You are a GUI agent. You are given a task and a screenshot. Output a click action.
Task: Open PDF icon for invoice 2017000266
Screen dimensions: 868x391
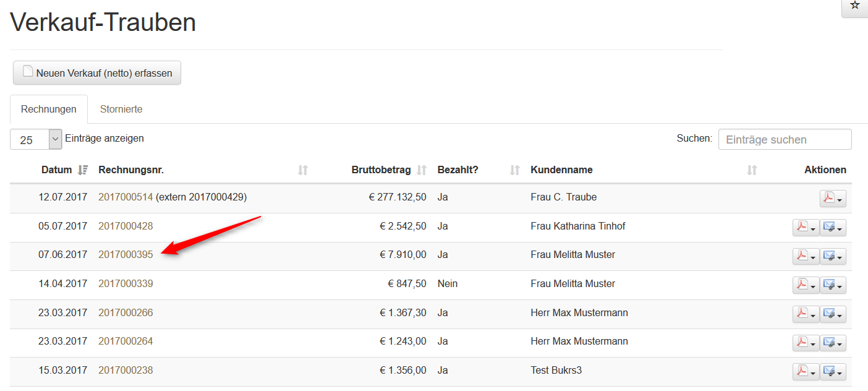(801, 314)
